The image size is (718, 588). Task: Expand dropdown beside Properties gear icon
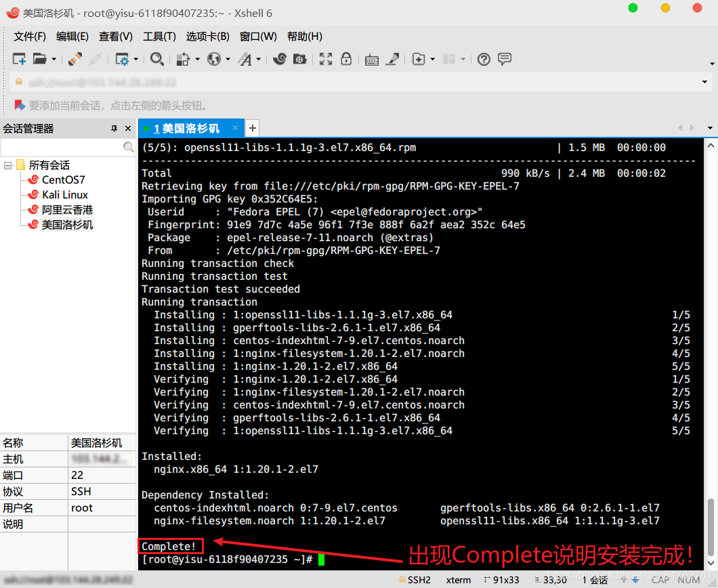135,59
